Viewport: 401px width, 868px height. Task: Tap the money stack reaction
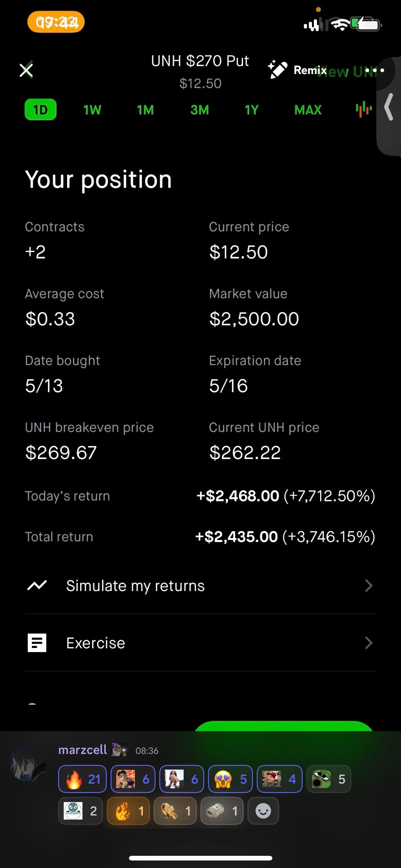click(222, 811)
